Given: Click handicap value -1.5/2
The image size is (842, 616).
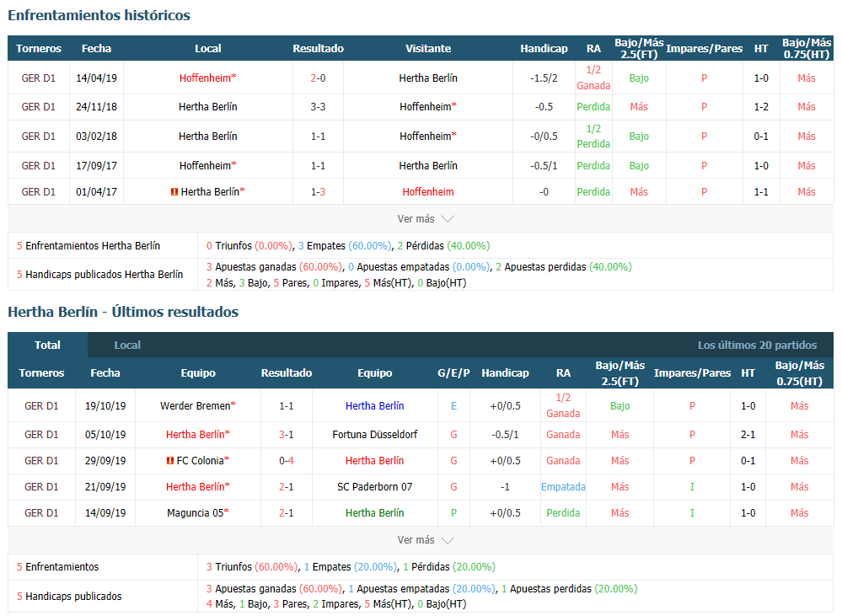Looking at the screenshot, I should (x=544, y=78).
